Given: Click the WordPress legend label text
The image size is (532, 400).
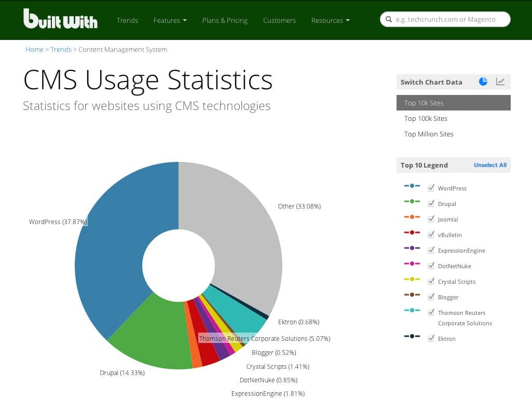Looking at the screenshot, I should [452, 188].
